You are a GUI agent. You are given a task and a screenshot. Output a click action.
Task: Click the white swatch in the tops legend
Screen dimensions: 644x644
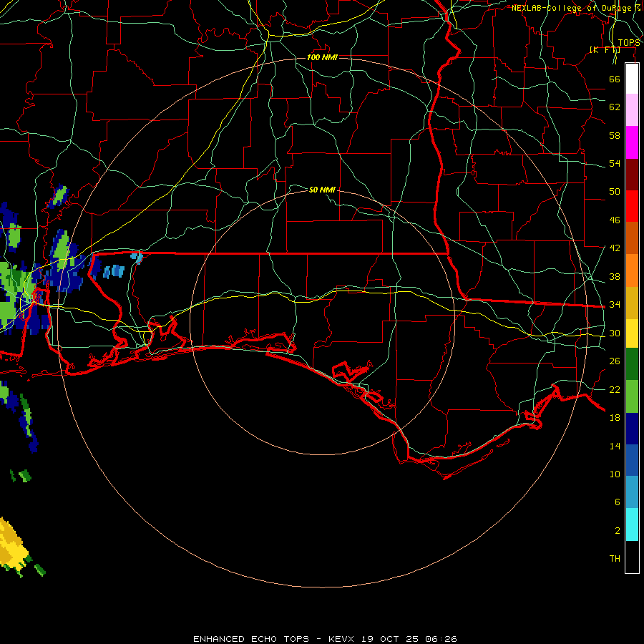(632, 79)
